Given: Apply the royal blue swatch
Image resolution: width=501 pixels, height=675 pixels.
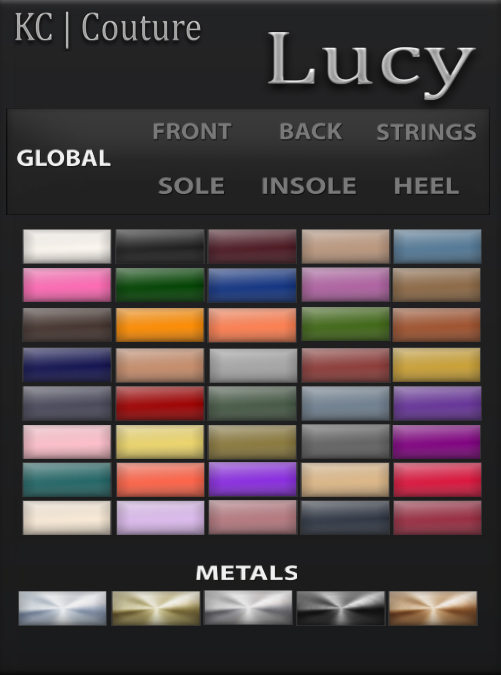Looking at the screenshot, I should tap(253, 285).
